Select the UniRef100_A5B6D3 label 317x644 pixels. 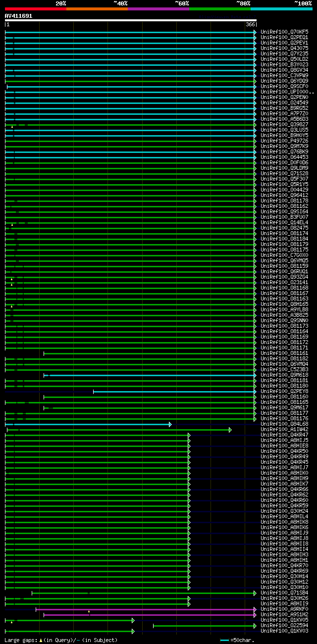coord(284,119)
